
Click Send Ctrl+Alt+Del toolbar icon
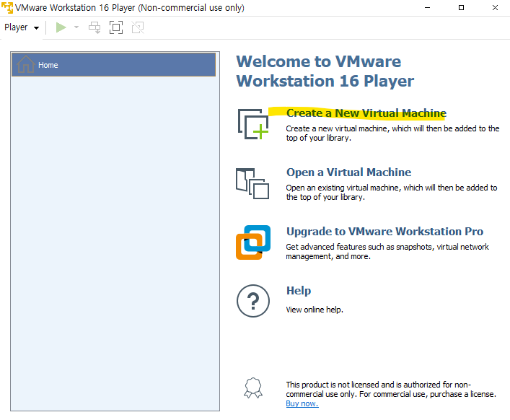[94, 27]
